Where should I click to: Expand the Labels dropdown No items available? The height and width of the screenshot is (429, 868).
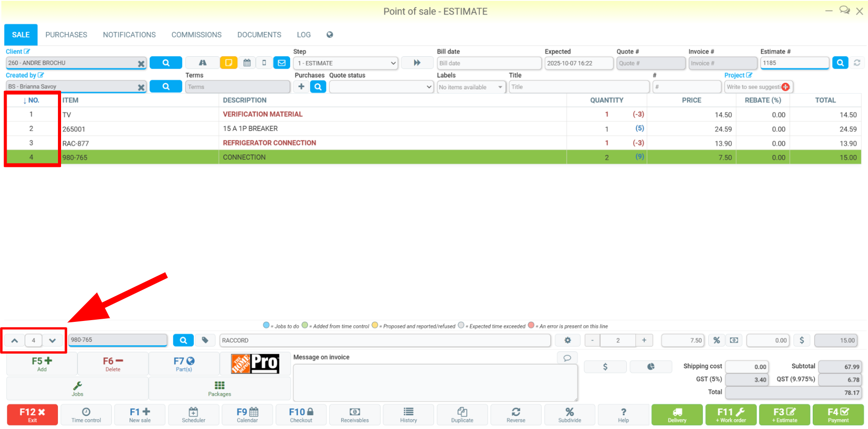tap(471, 87)
